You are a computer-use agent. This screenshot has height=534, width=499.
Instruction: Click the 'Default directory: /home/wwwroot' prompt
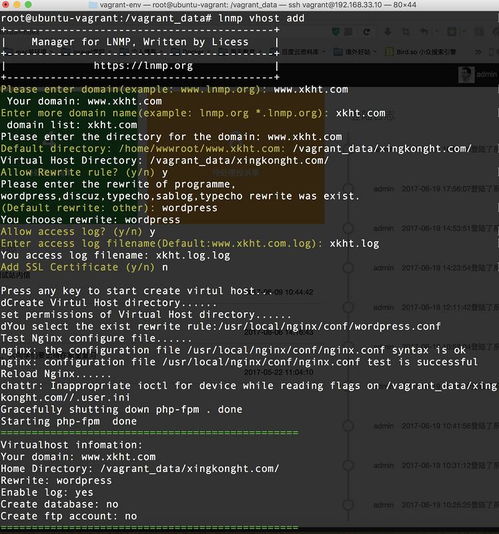(x=236, y=148)
